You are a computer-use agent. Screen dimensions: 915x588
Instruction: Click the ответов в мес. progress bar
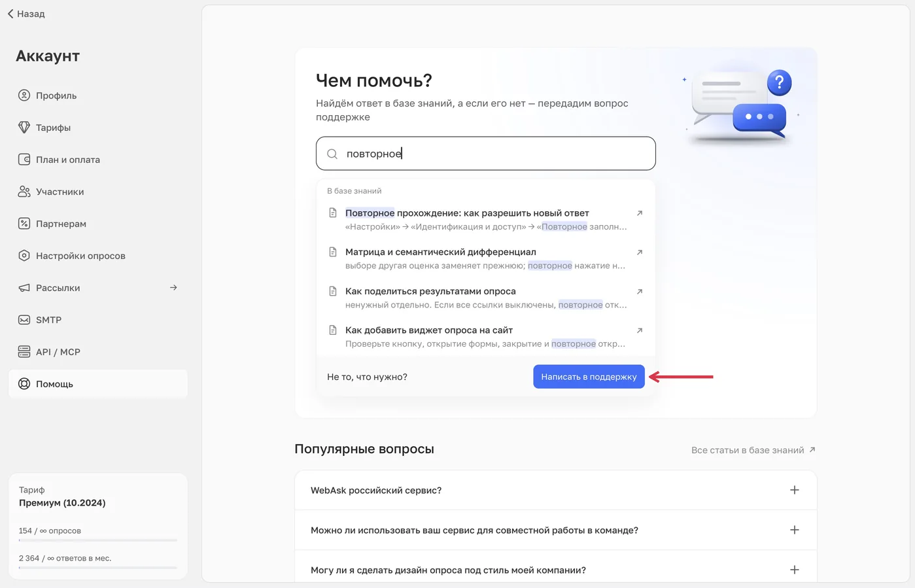click(98, 568)
